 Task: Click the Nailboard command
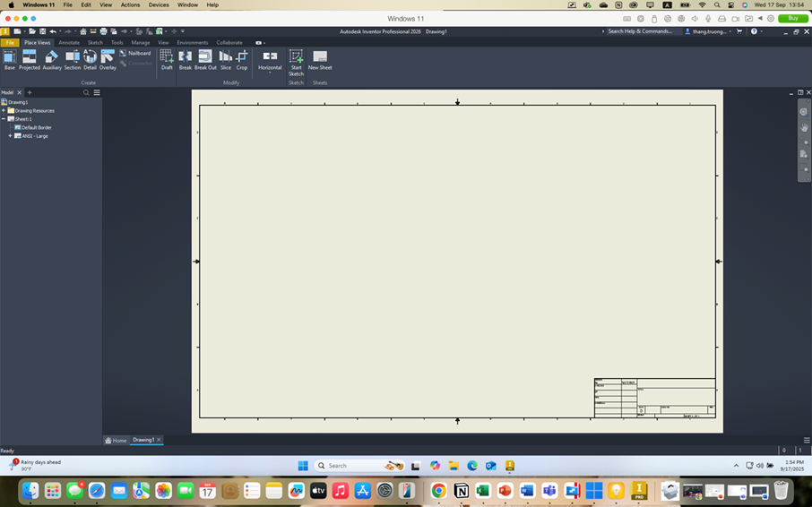click(135, 53)
